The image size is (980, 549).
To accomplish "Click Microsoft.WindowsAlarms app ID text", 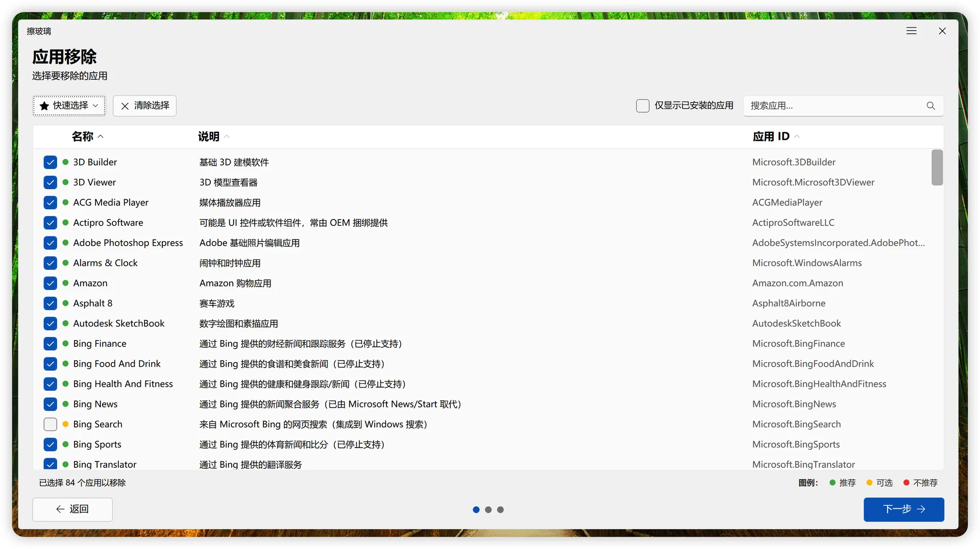I will 807,263.
